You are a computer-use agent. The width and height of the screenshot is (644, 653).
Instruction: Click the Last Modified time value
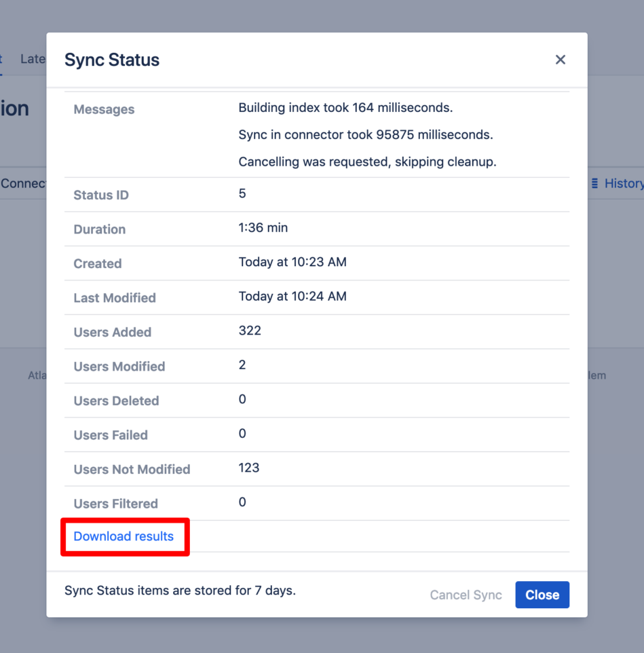292,296
